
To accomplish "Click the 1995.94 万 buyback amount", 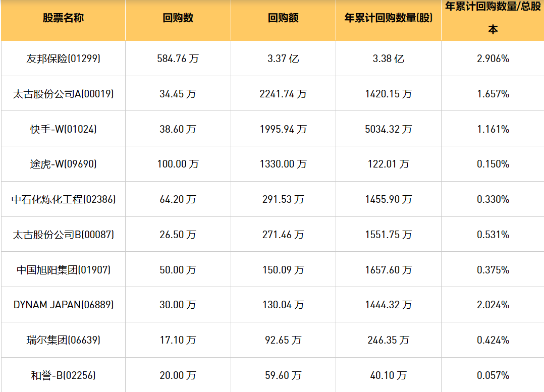I will 283,129.
